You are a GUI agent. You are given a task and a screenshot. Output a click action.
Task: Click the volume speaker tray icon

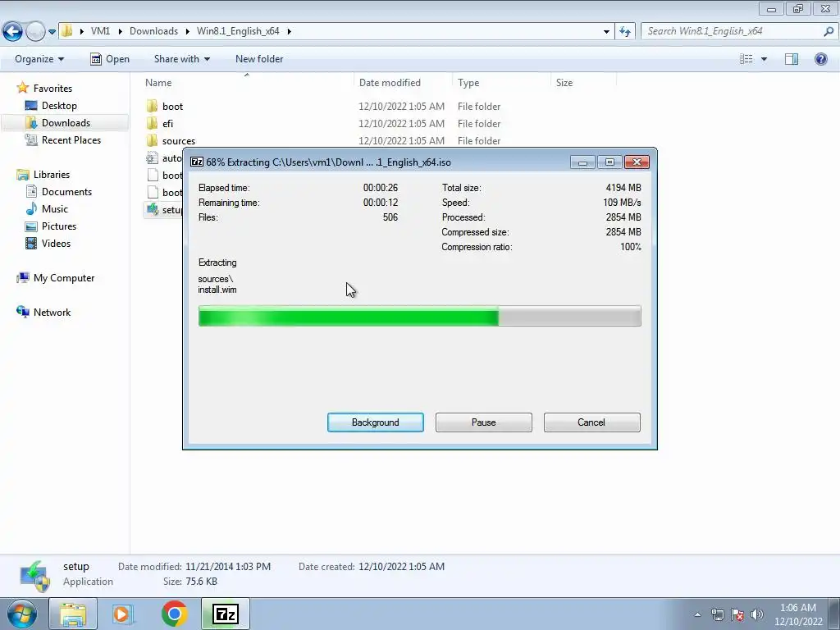tap(757, 614)
